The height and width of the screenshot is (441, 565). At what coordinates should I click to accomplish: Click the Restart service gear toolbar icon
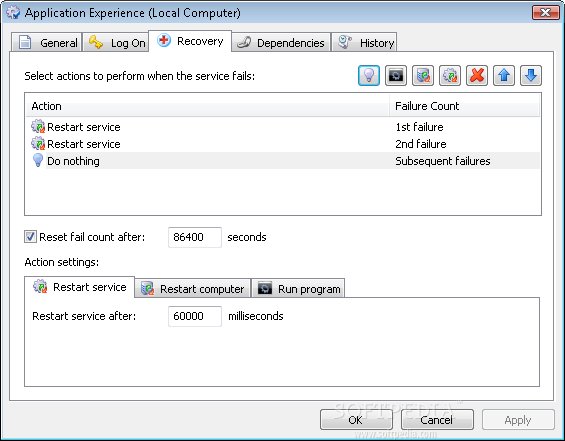(x=450, y=76)
